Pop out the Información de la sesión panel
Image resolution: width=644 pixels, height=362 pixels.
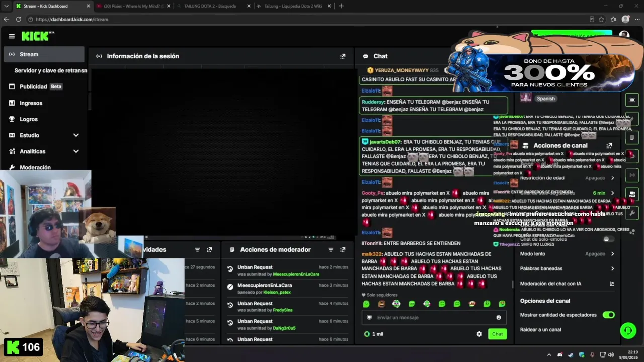(343, 56)
